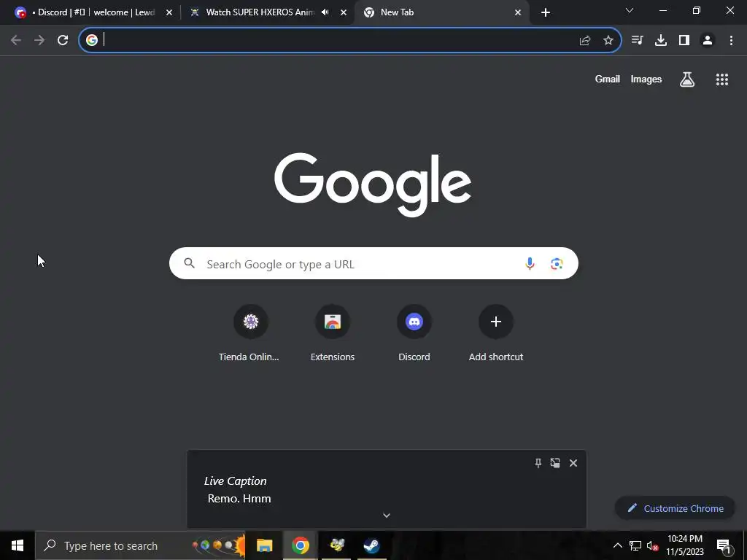The image size is (747, 560).
Task: Expand Live Caption with down chevron
Action: click(387, 516)
